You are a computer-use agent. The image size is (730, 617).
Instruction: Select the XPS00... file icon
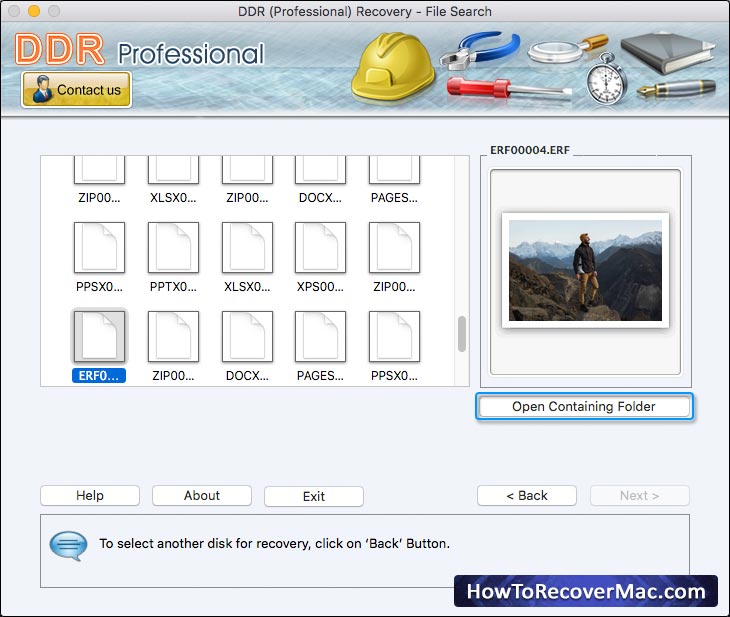coord(320,247)
